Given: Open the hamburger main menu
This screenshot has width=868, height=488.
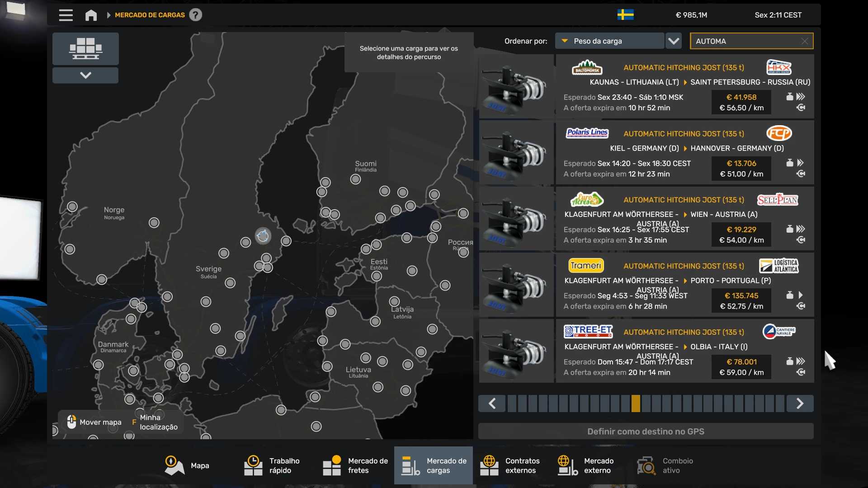Looking at the screenshot, I should (66, 15).
